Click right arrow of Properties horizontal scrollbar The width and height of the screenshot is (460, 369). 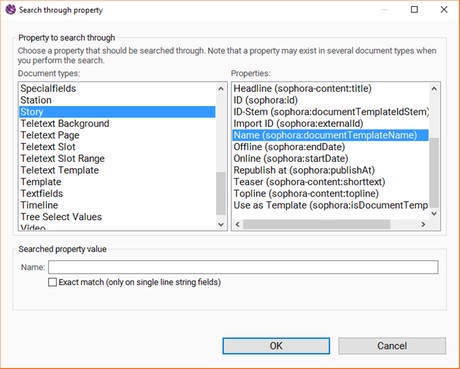pyautogui.click(x=423, y=224)
